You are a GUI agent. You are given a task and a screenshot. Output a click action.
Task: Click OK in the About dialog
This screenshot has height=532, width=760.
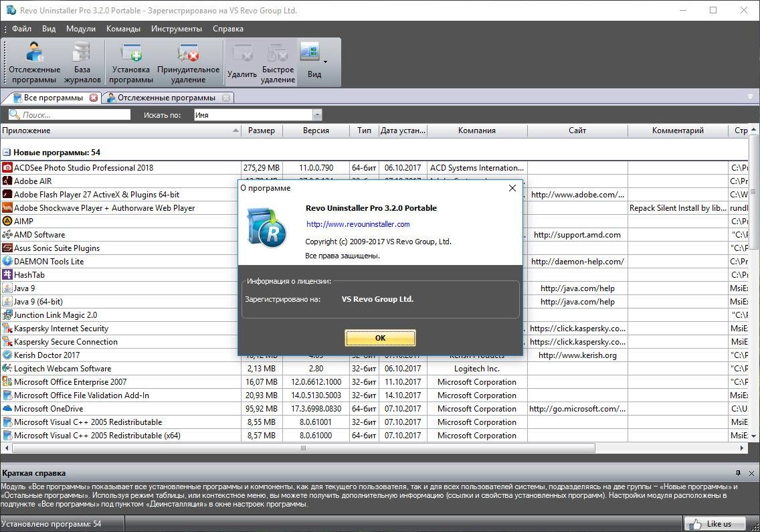[x=380, y=338]
